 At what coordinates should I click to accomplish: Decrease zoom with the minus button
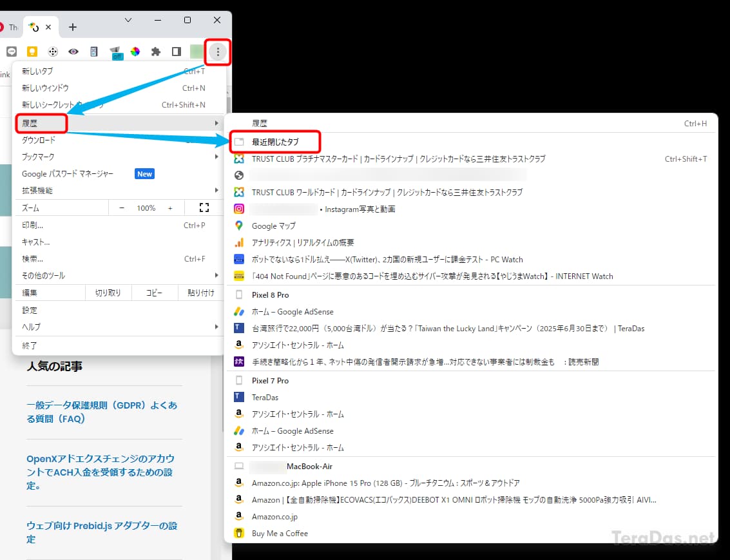pyautogui.click(x=122, y=208)
